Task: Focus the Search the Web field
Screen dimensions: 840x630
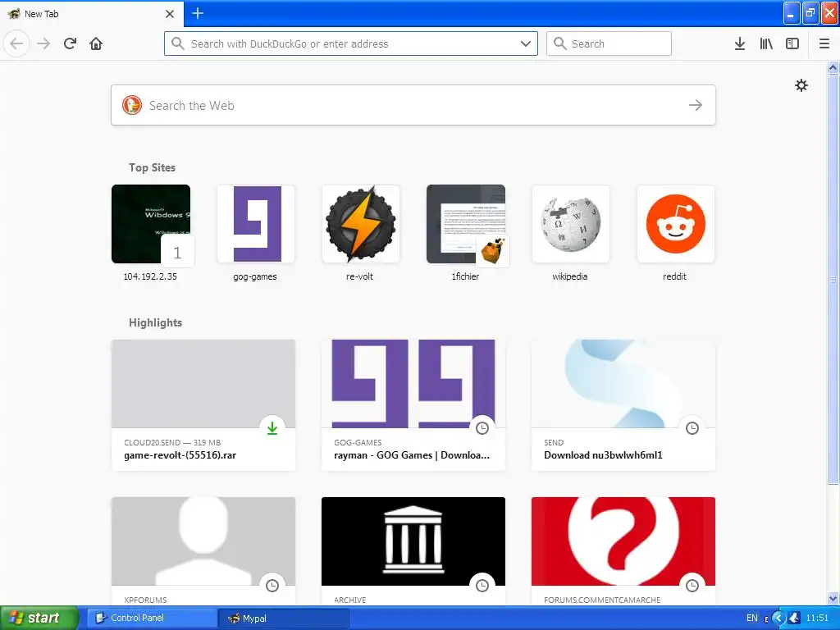Action: 413,105
